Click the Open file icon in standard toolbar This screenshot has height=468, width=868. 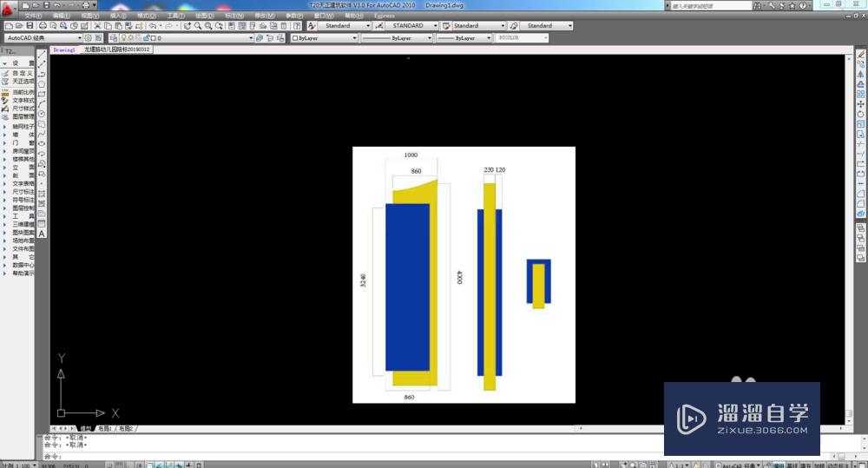tap(19, 26)
